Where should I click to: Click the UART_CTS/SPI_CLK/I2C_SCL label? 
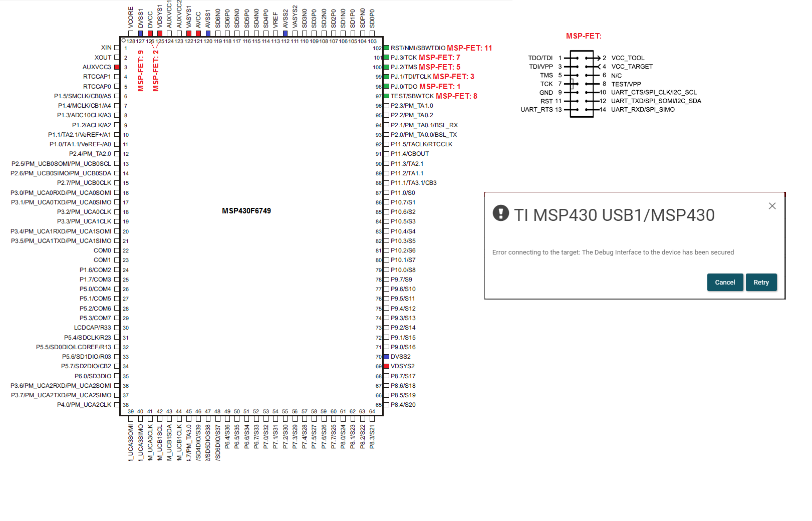coord(654,92)
